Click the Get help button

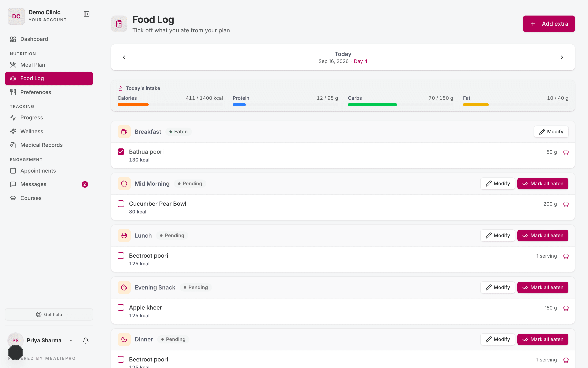[49, 314]
